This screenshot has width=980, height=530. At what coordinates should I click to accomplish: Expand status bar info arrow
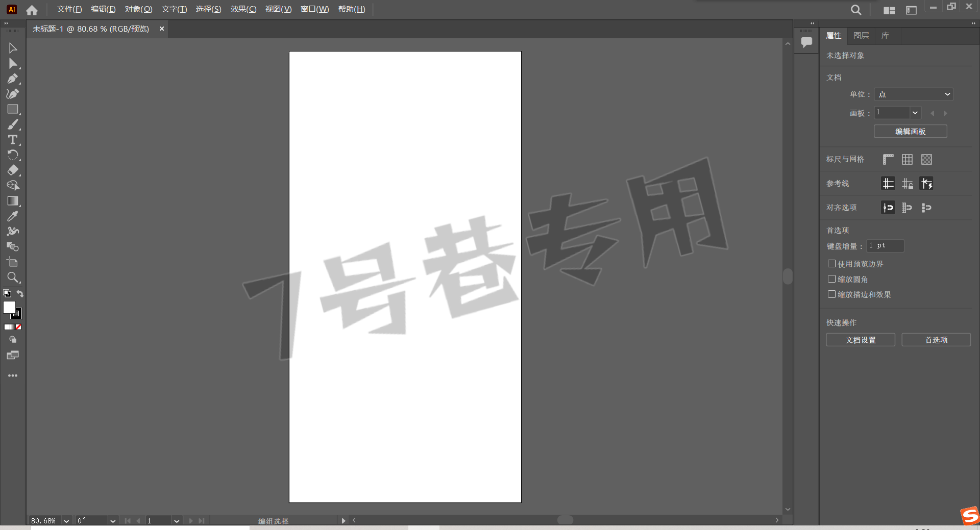(344, 521)
